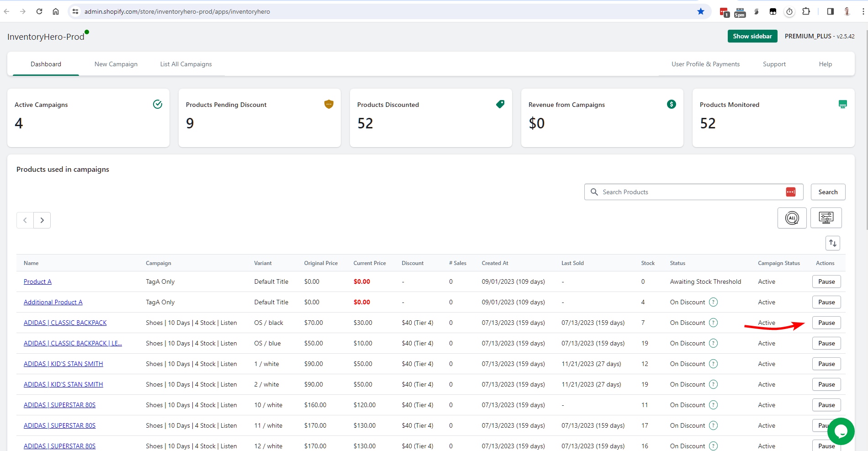868x451 pixels.
Task: Pause the ADIDAS CLASSIC BACKPACK OS / black row
Action: pos(826,323)
